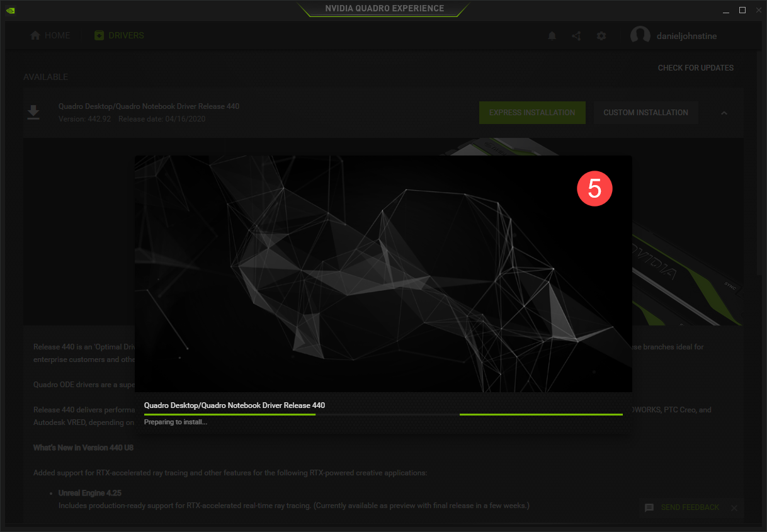Click the driver download arrow icon
Viewport: 767px width, 532px height.
pos(33,112)
